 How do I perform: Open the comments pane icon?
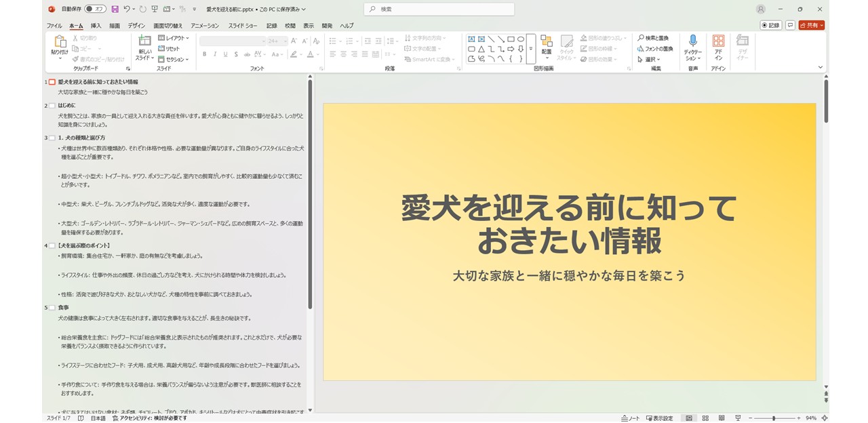(x=791, y=25)
